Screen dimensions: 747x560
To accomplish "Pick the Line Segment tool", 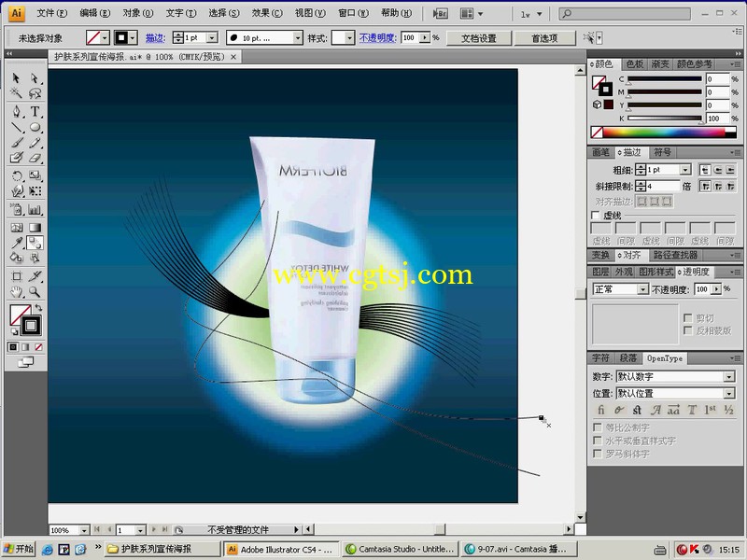I will pos(16,127).
